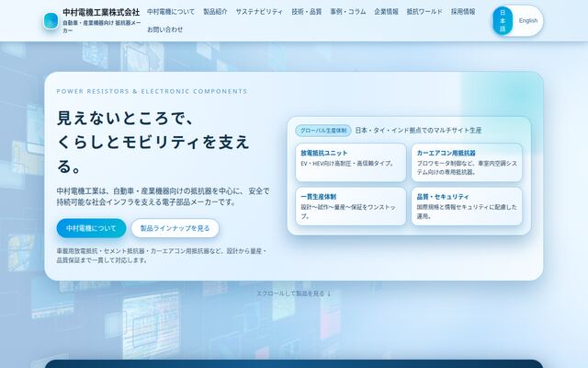Click the グローバル生産体制 badge

tap(323, 131)
